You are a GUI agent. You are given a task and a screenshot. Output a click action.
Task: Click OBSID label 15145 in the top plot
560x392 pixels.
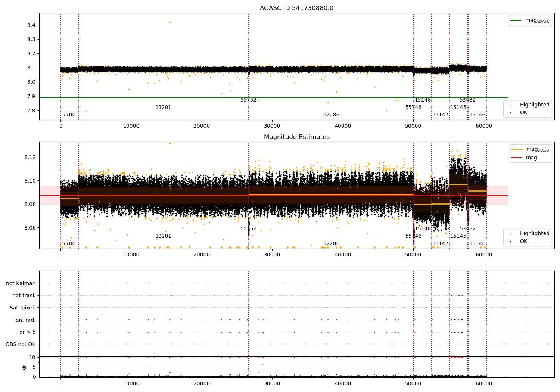[458, 108]
